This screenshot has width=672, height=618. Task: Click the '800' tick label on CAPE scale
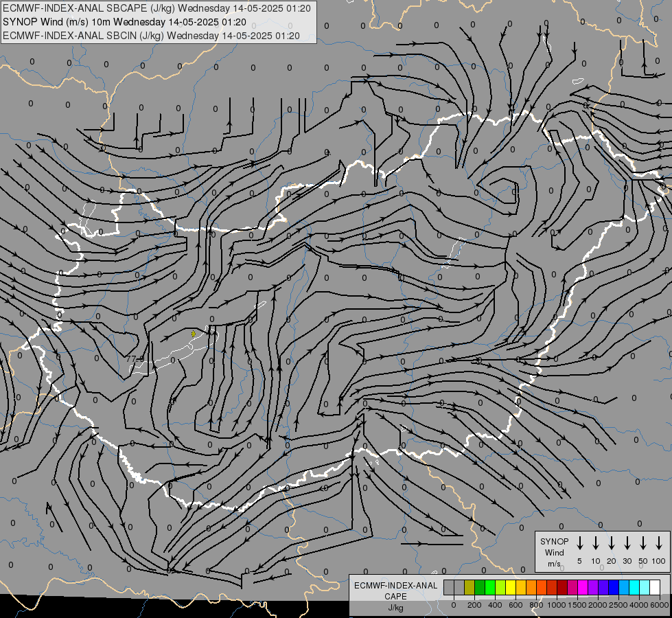(536, 605)
